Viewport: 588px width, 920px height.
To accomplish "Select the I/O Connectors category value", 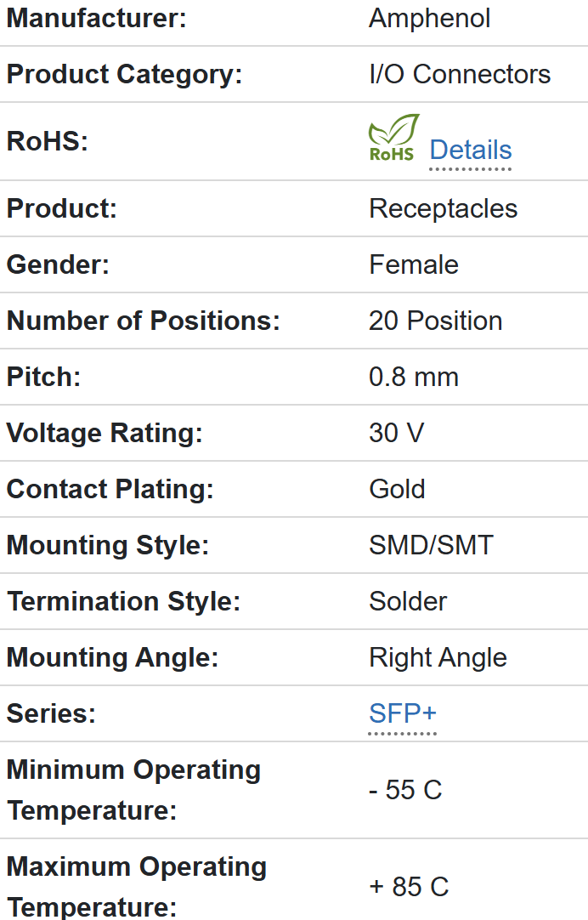I will [x=460, y=74].
